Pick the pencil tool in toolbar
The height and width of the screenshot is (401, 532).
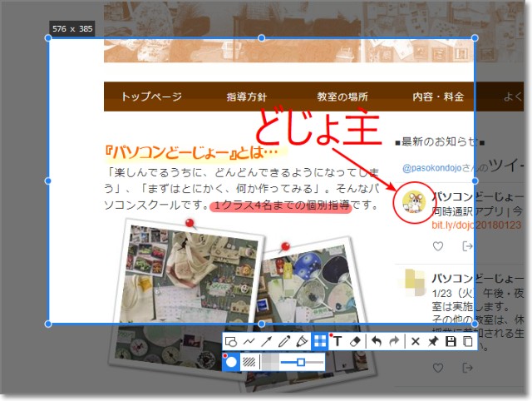coord(284,342)
